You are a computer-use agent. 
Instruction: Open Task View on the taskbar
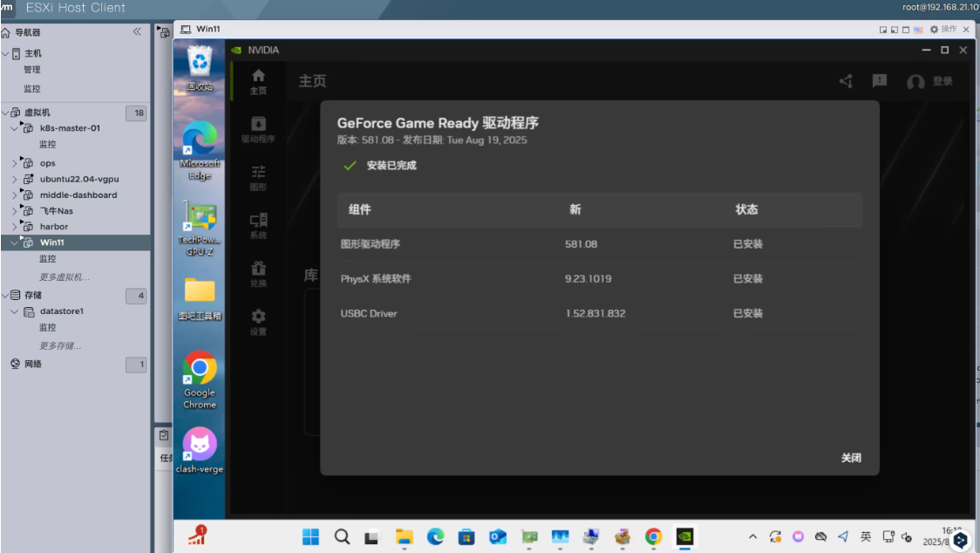click(x=373, y=536)
